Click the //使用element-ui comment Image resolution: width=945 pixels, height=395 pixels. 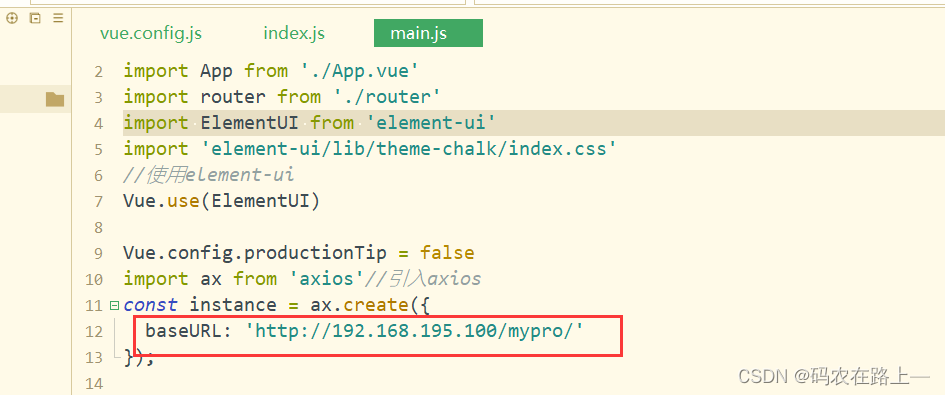pos(209,175)
